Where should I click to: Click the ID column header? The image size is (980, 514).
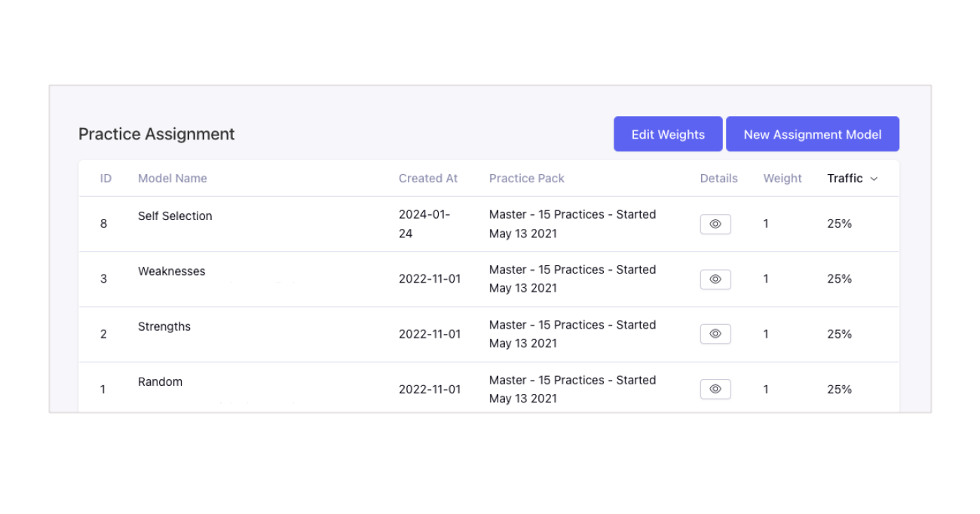(106, 178)
